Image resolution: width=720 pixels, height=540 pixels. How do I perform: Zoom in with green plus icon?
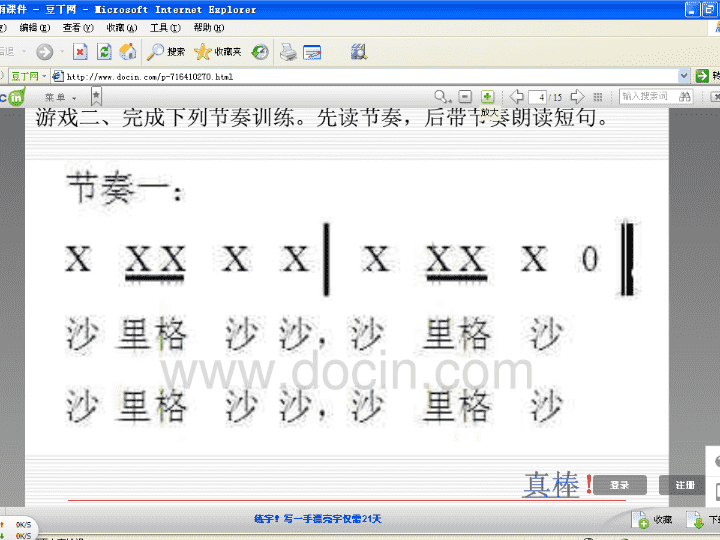pyautogui.click(x=487, y=96)
